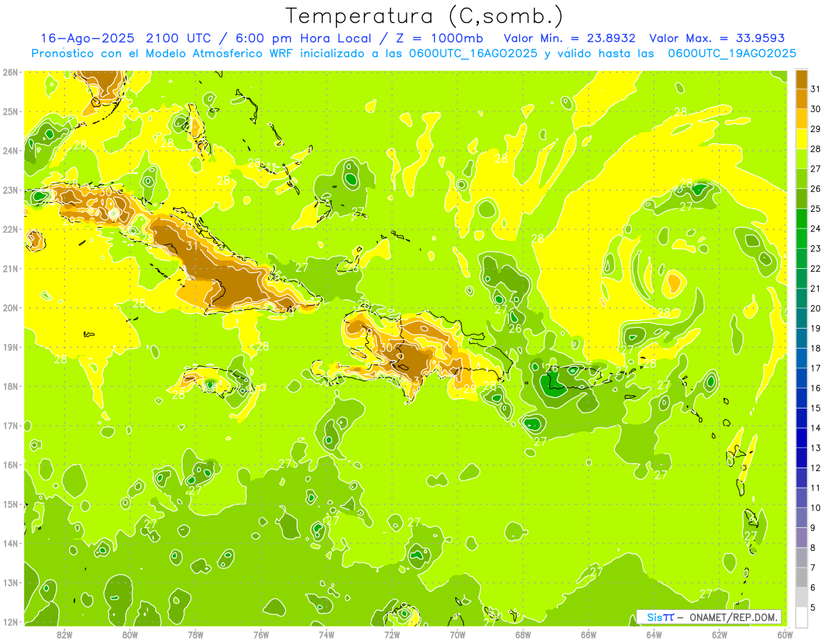The height and width of the screenshot is (644, 834).
Task: Click the '24N' latitude axis label
Action: [10, 151]
